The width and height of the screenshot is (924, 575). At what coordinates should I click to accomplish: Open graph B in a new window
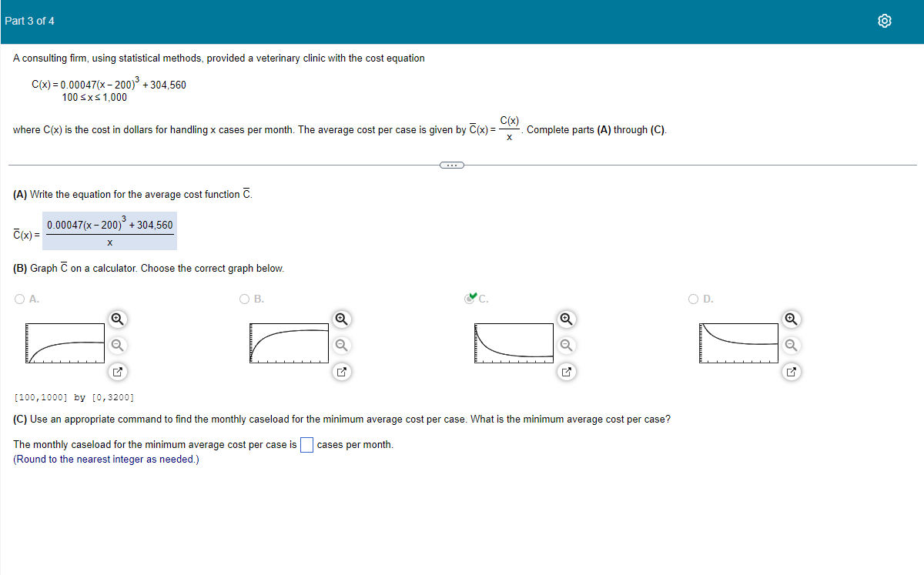(341, 373)
